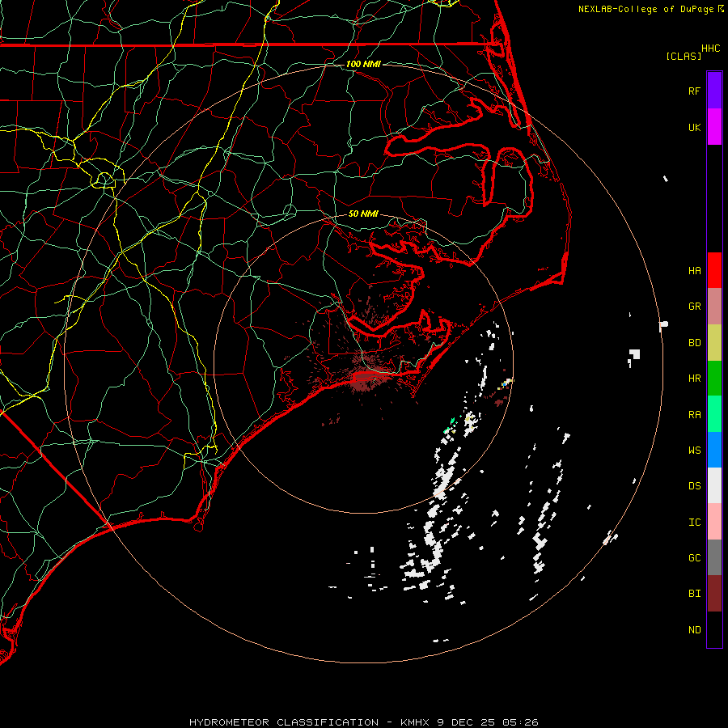Screen dimensions: 728x728
Task: Click the RF purple legend swatch
Action: click(714, 90)
